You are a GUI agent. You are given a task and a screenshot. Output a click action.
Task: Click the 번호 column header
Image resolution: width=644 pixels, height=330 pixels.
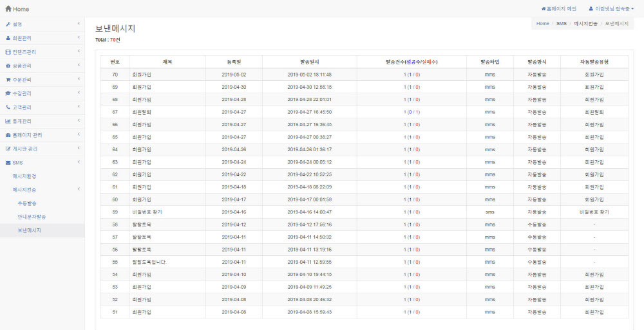(x=115, y=62)
